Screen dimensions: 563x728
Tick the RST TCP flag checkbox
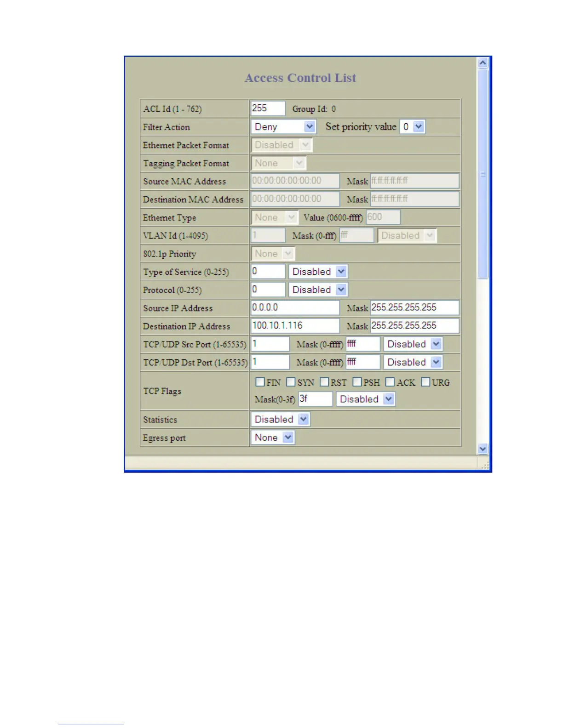[x=324, y=382]
